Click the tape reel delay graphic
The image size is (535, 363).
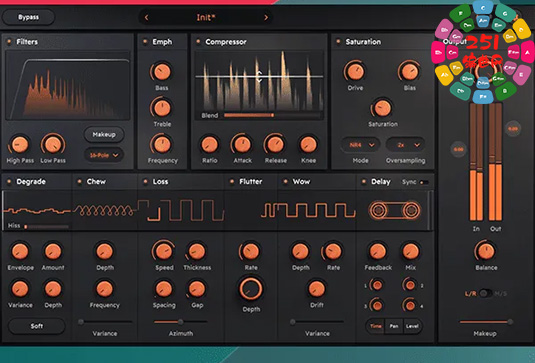(394, 210)
